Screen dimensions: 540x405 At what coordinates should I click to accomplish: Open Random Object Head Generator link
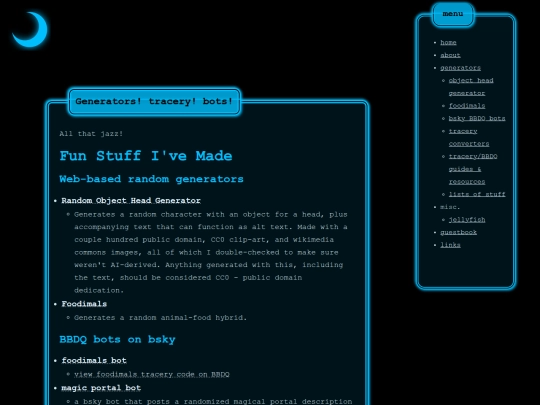tap(131, 201)
